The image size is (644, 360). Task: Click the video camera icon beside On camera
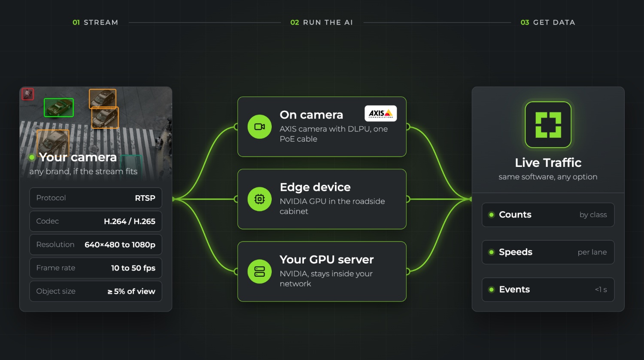pyautogui.click(x=260, y=127)
